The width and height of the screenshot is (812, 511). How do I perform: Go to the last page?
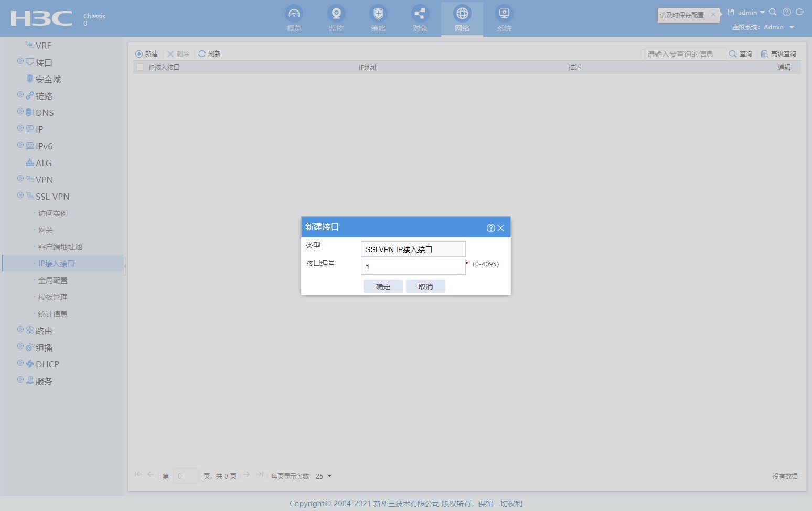(260, 474)
